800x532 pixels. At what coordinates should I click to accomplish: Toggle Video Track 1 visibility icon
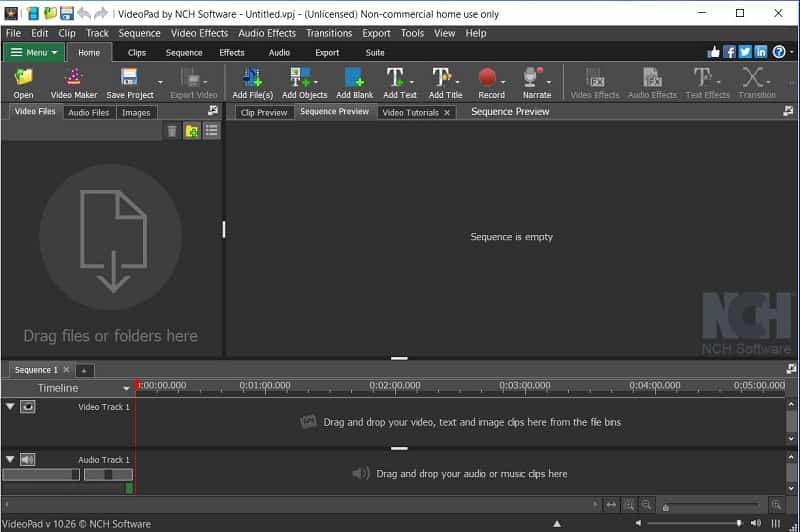click(x=28, y=407)
